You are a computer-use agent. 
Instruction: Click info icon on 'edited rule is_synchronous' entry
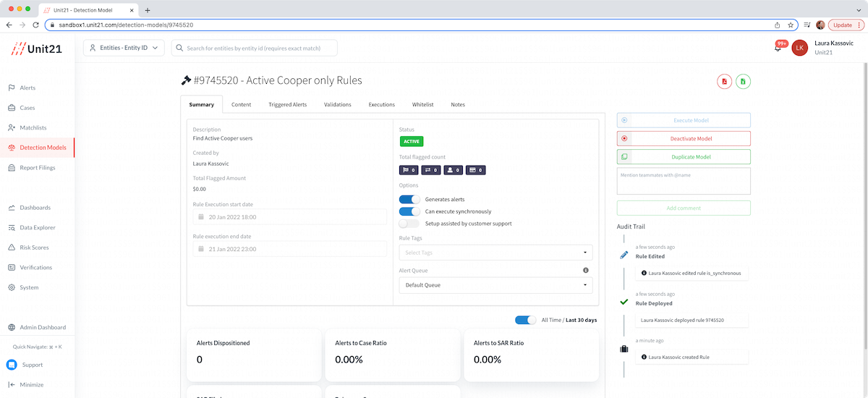point(644,274)
